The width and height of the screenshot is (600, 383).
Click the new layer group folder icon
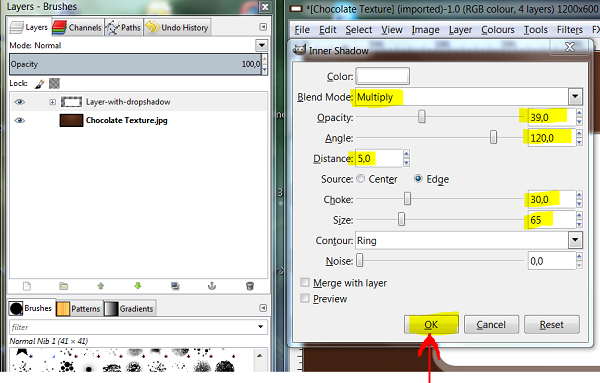click(64, 286)
